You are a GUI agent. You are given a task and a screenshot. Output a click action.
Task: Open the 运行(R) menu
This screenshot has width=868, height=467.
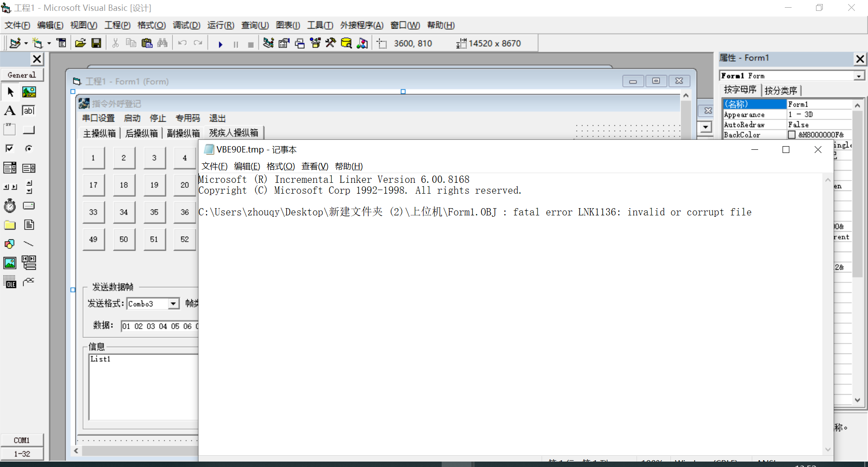221,25
